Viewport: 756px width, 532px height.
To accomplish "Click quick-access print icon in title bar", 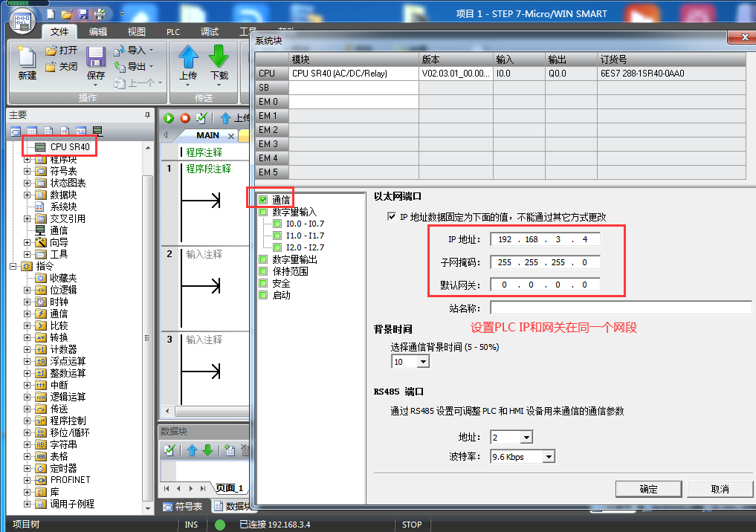I will click(100, 14).
